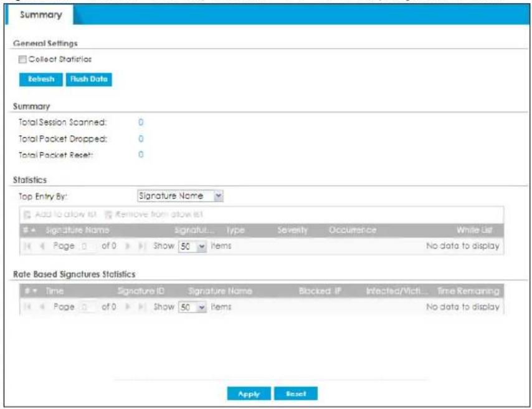The height and width of the screenshot is (409, 532).
Task: Go to previous page in Rate Based table
Action: (x=42, y=307)
